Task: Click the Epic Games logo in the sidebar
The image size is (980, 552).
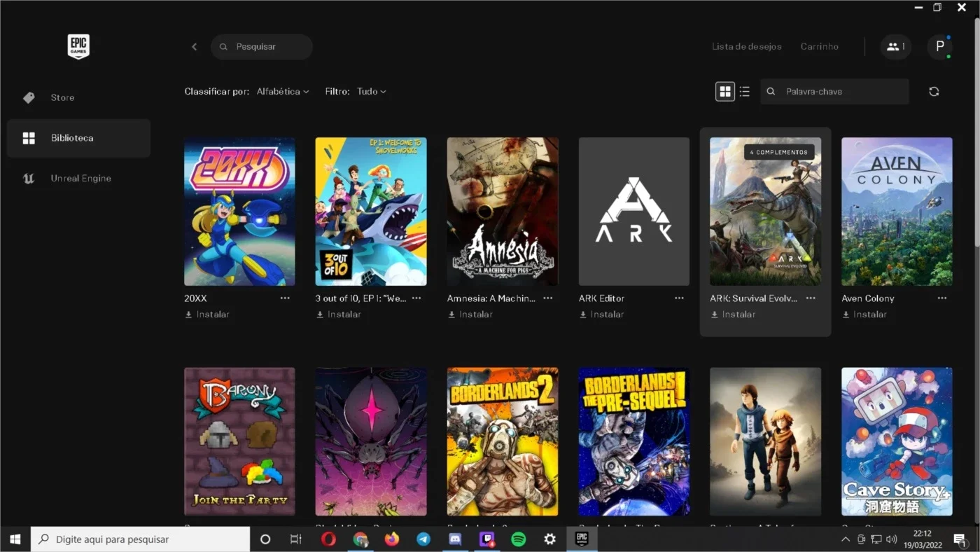Action: point(78,46)
